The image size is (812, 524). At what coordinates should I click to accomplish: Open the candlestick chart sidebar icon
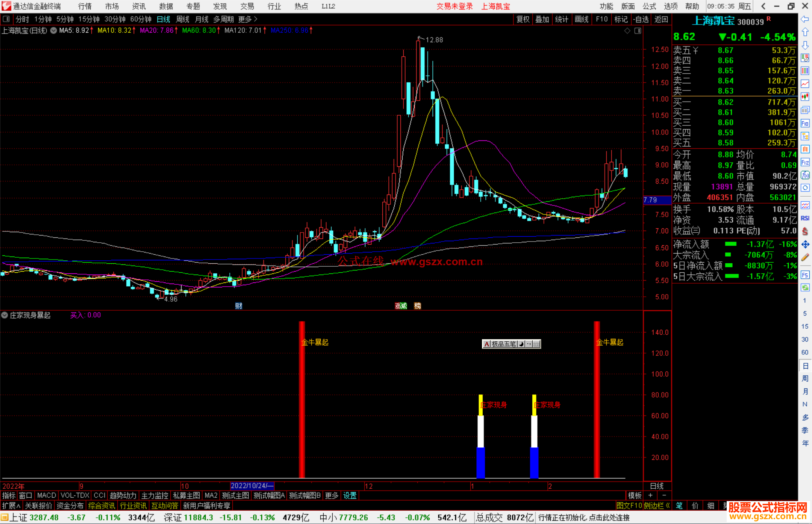tap(805, 97)
